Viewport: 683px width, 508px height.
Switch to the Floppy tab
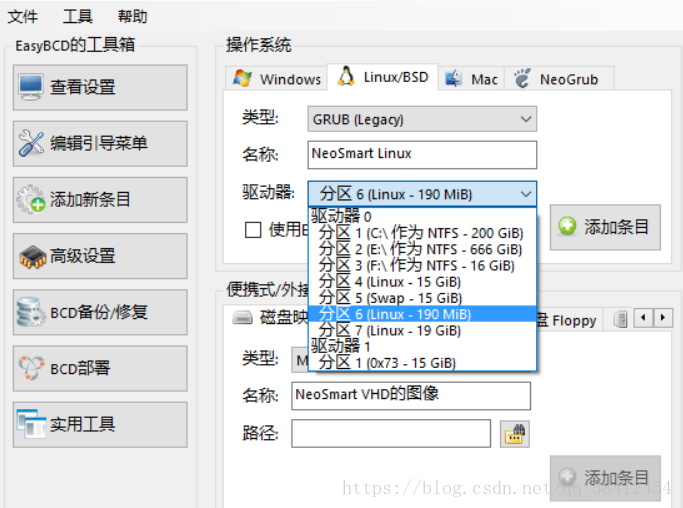pos(569,320)
